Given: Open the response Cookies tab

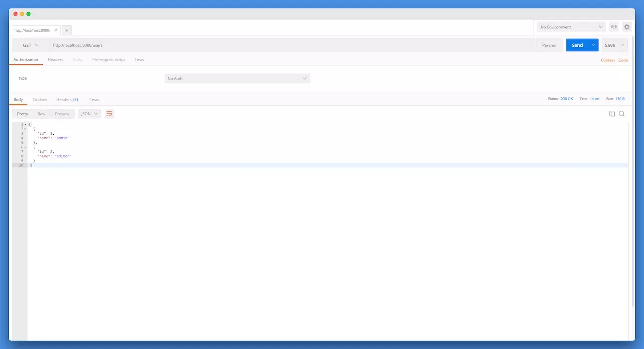Looking at the screenshot, I should pos(40,99).
